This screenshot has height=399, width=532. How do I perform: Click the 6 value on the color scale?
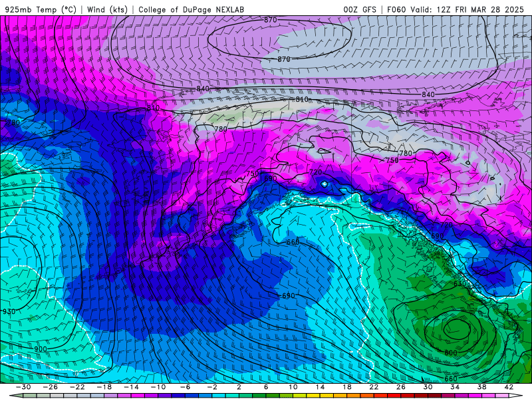(x=266, y=387)
